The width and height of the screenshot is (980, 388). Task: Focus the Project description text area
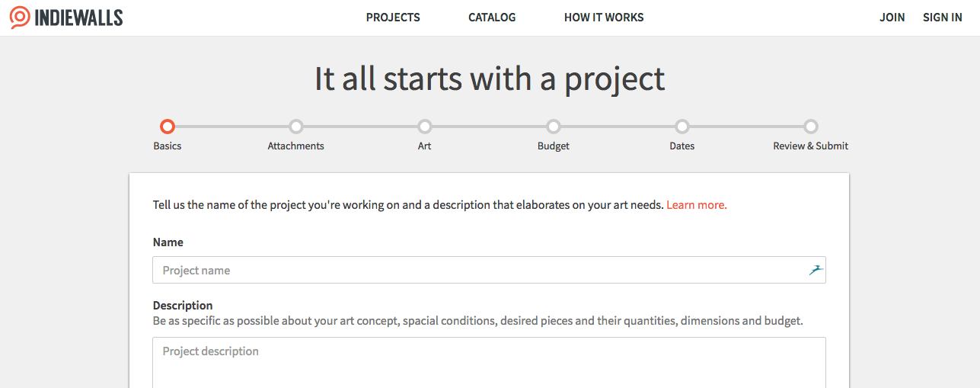pyautogui.click(x=489, y=363)
